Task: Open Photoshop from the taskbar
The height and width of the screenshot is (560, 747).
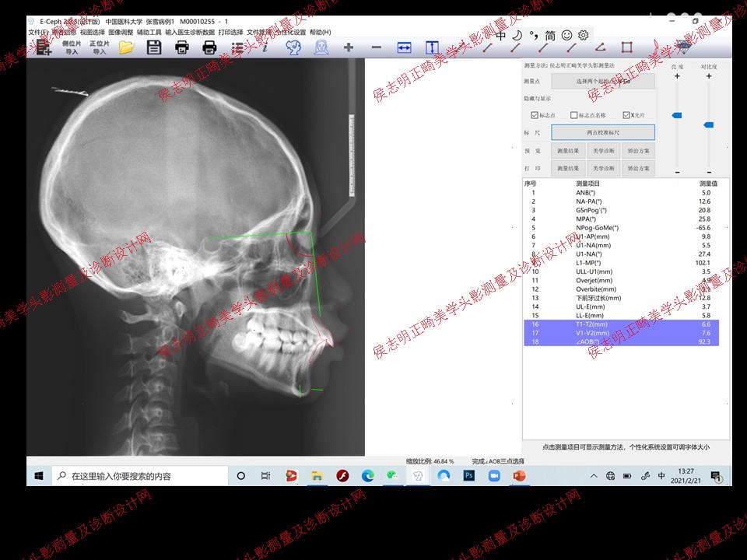Action: click(468, 476)
